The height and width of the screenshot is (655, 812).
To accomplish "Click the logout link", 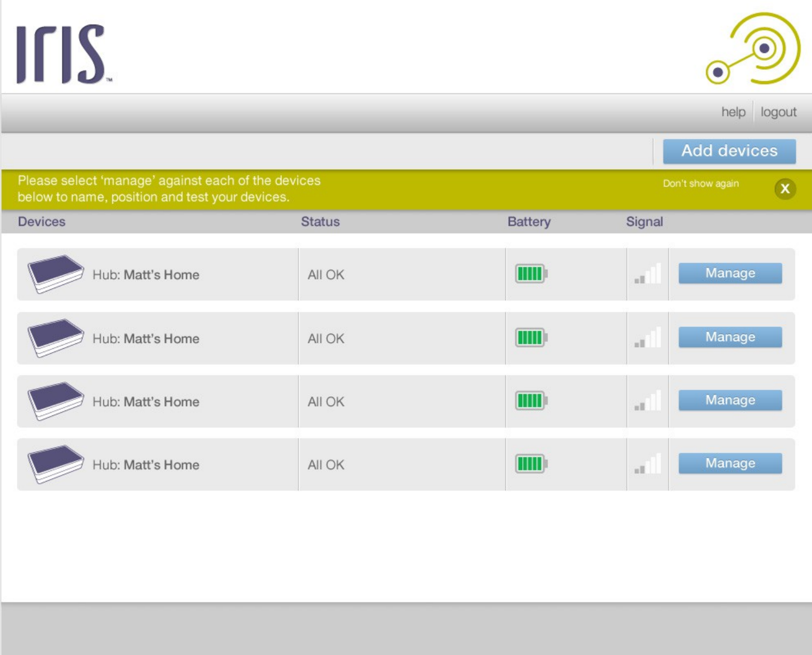I will click(x=778, y=112).
